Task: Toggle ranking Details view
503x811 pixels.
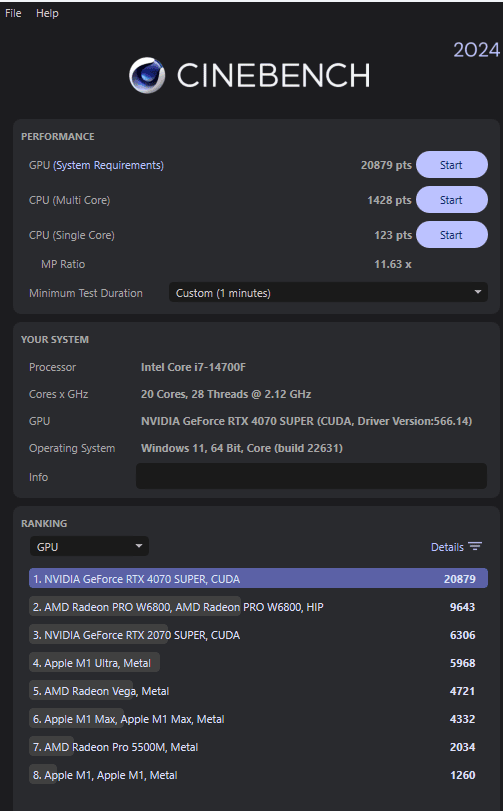Action: tap(447, 547)
